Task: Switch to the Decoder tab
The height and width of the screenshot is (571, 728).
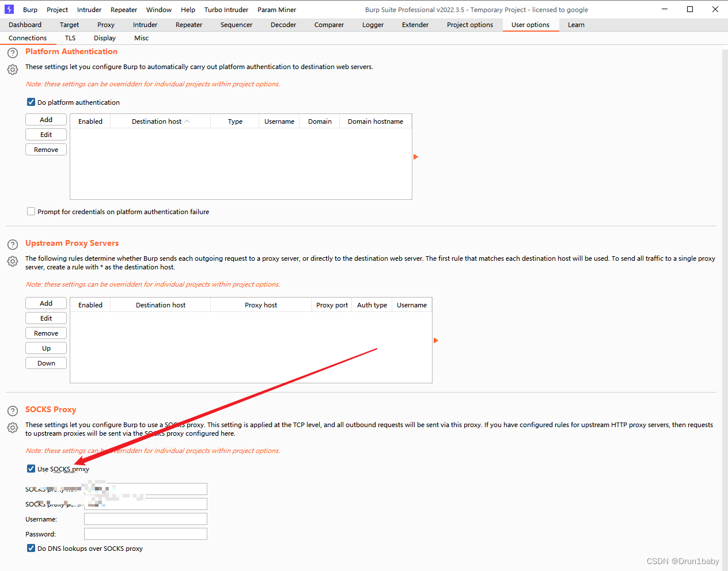Action: (x=283, y=25)
